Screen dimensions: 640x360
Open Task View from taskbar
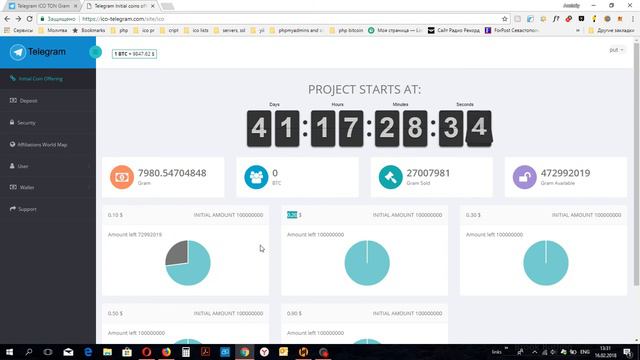(x=48, y=352)
